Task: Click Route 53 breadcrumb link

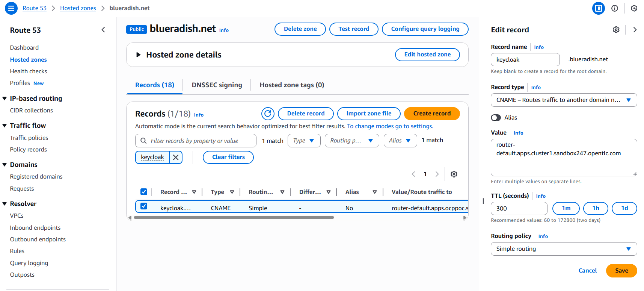Action: click(x=35, y=8)
